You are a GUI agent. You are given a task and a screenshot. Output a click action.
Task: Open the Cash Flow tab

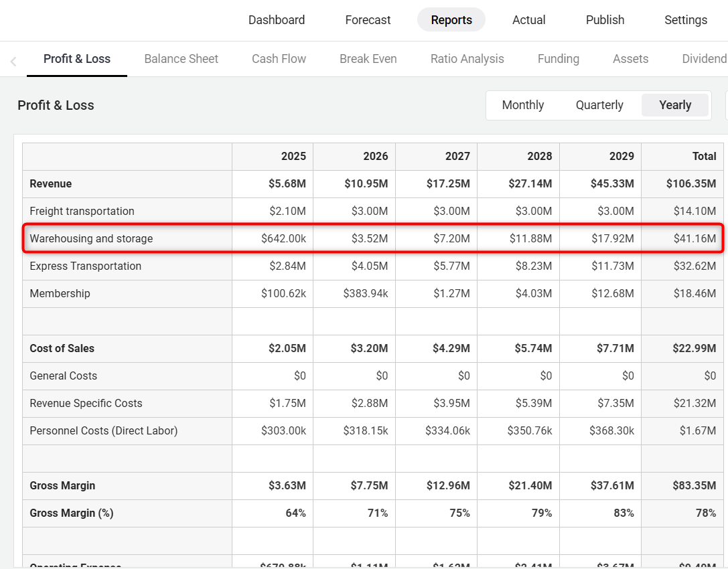(x=279, y=59)
